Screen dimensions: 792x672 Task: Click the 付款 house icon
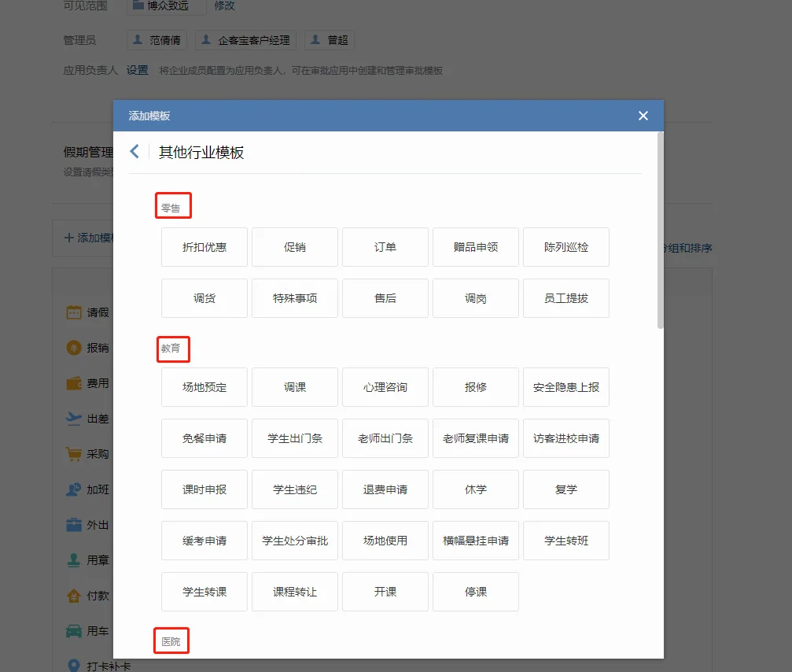[74, 596]
